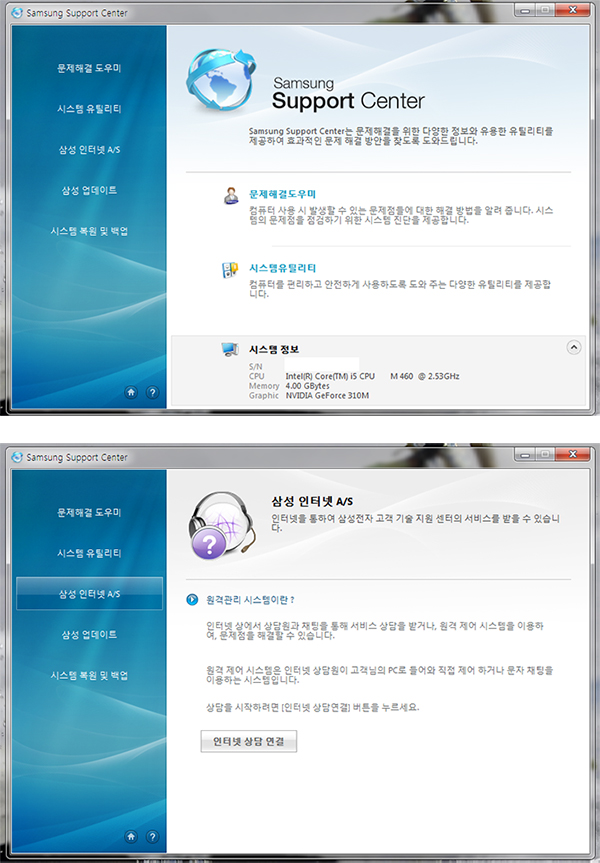The height and width of the screenshot is (863, 600).
Task: Click the person icon beside 문제해결도우미
Action: tap(231, 195)
